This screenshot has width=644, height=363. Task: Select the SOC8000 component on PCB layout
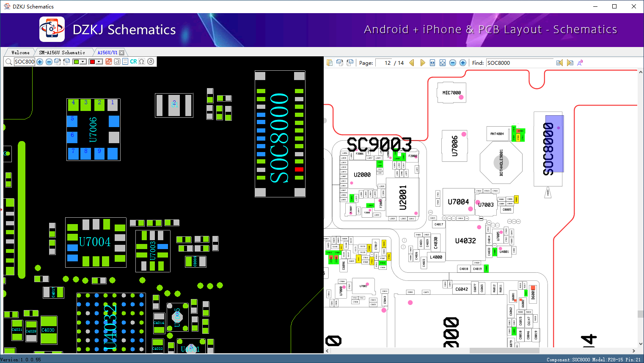coord(280,134)
